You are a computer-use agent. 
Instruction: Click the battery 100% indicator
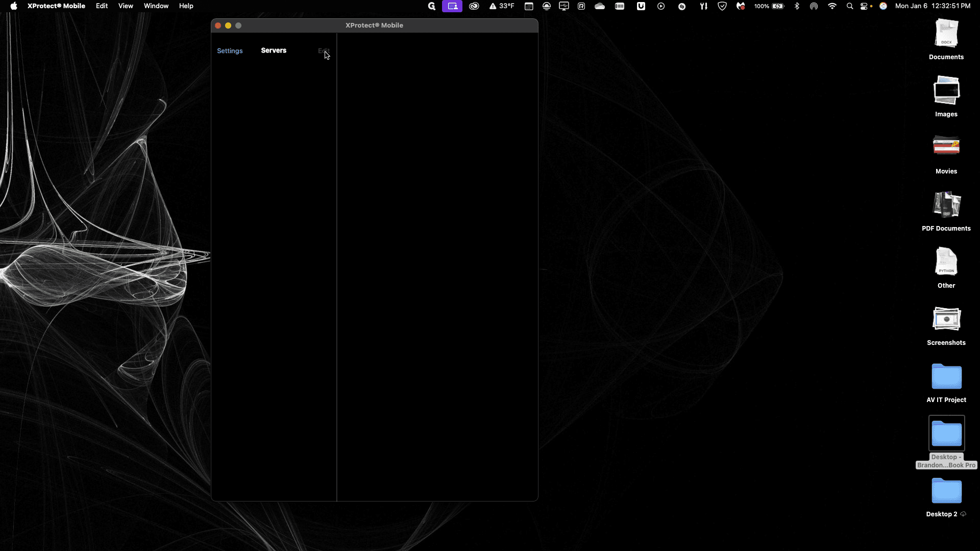click(x=769, y=6)
